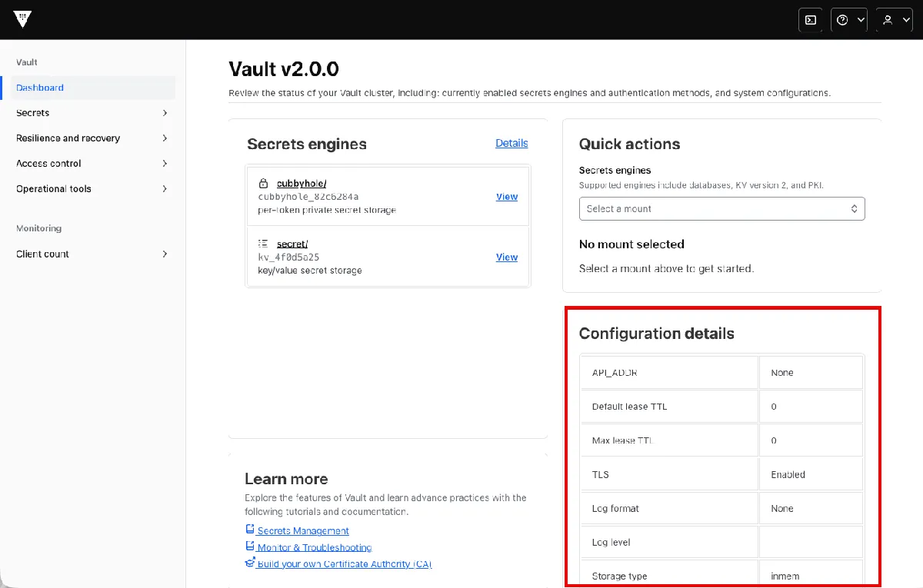Open the Select a mount dropdown

pyautogui.click(x=721, y=208)
